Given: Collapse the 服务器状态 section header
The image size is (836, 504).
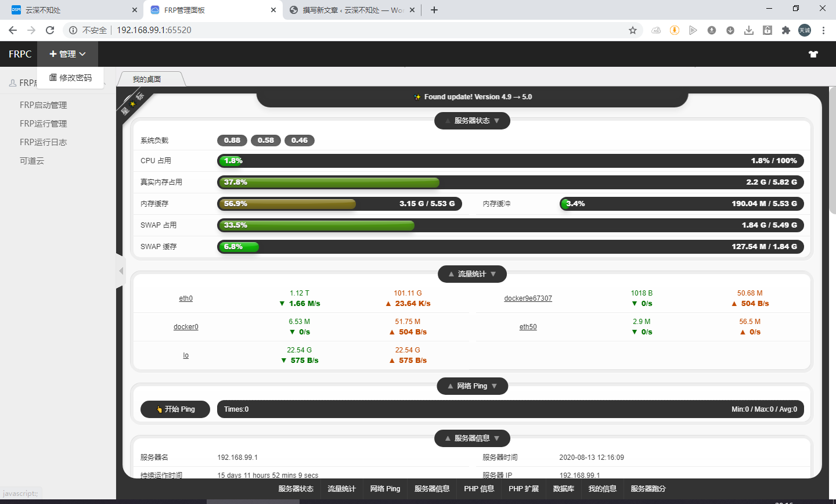Looking at the screenshot, I should click(x=472, y=121).
